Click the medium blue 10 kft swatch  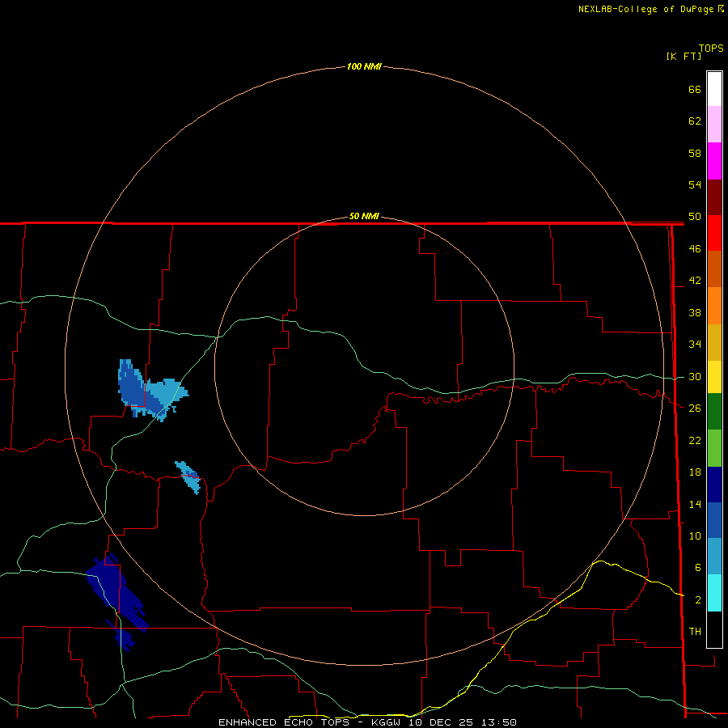click(714, 520)
